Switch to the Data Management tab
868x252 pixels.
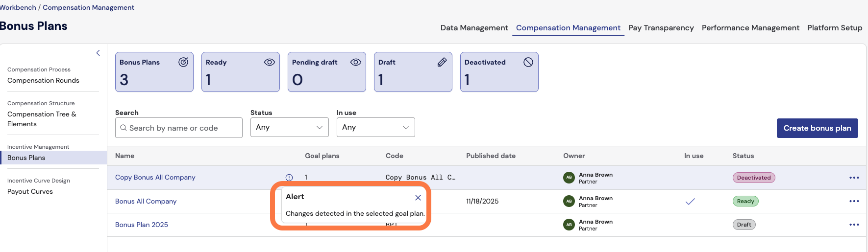474,28
